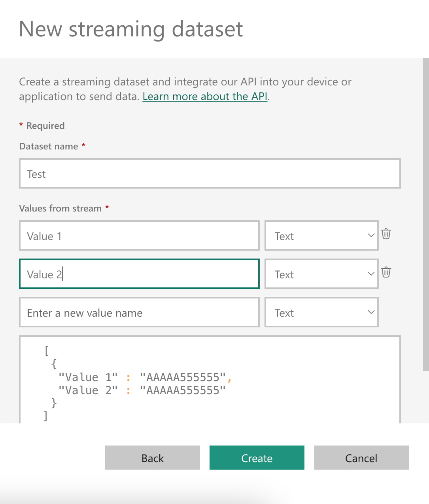The width and height of the screenshot is (429, 504).
Task: Open the type dropdown for the new value row
Action: point(321,313)
